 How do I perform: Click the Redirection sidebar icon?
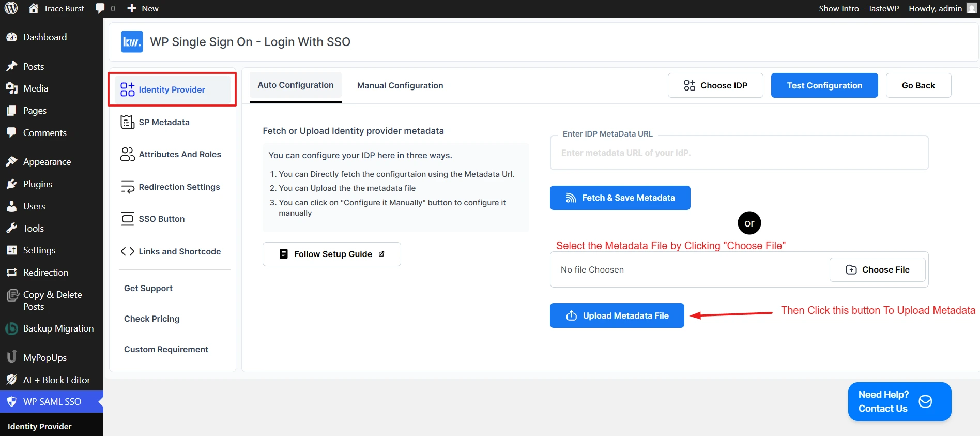(11, 273)
